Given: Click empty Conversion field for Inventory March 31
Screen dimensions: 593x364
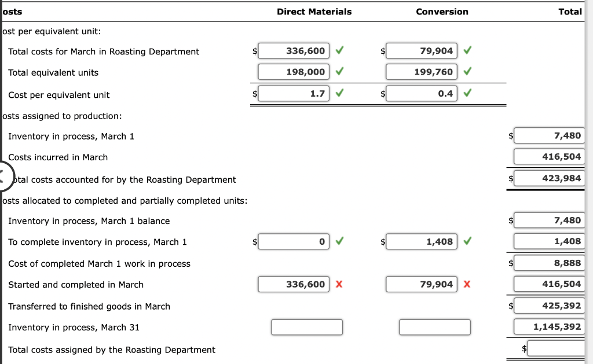Looking at the screenshot, I should point(434,327).
